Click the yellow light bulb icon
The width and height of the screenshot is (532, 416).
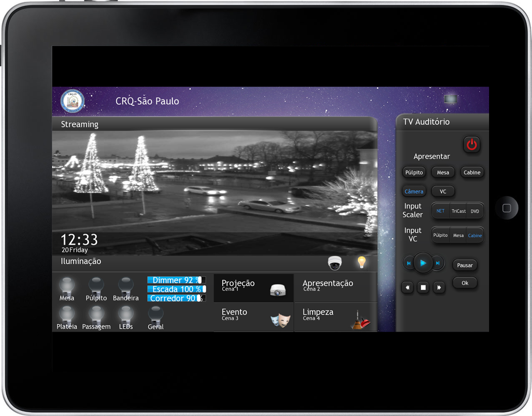pyautogui.click(x=361, y=262)
